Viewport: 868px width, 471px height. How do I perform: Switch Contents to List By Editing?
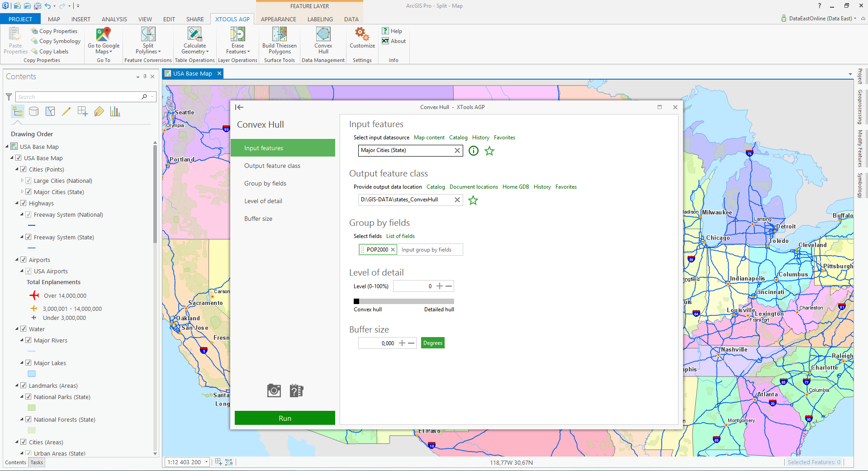66,111
